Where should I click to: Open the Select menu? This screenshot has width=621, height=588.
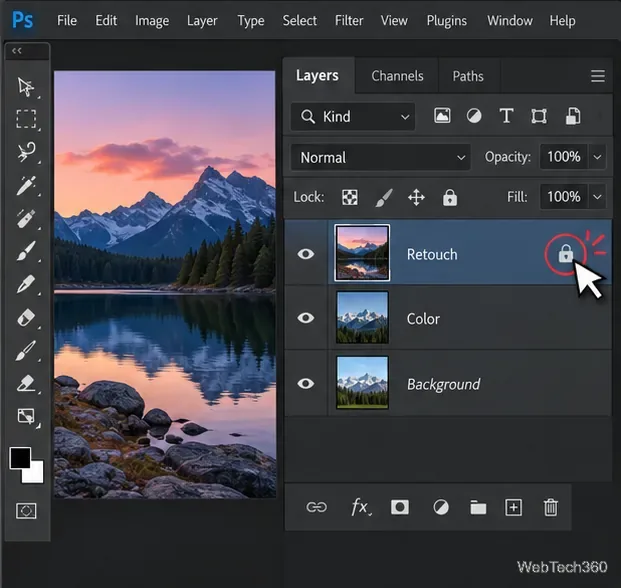click(x=299, y=21)
